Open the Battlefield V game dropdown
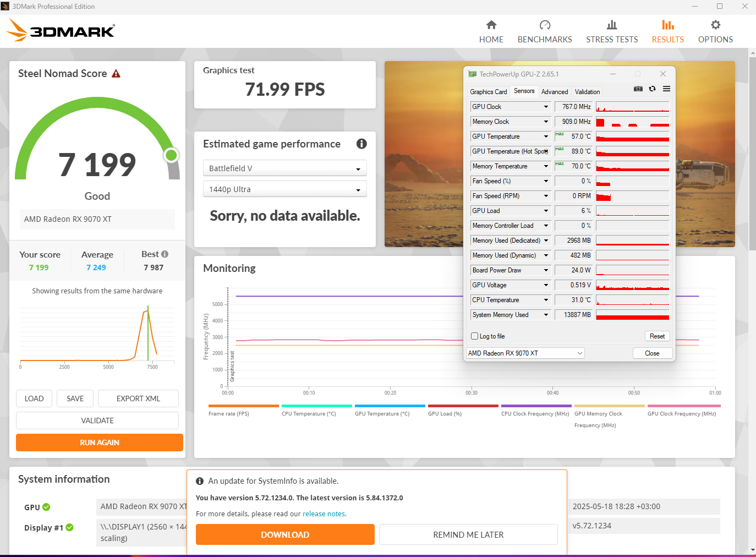 coord(285,168)
